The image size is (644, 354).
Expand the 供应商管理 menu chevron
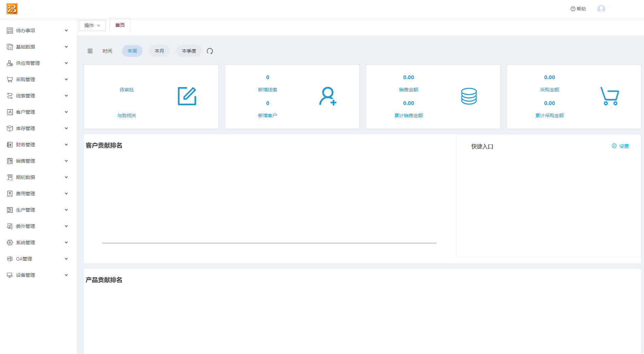(66, 63)
